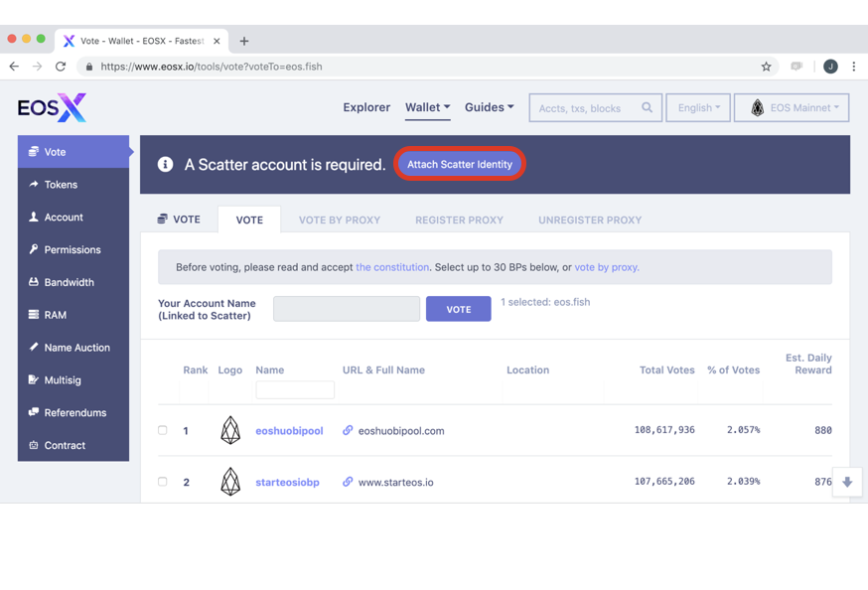Click the Vote sidebar coins icon
This screenshot has width=868, height=590.
tap(34, 151)
